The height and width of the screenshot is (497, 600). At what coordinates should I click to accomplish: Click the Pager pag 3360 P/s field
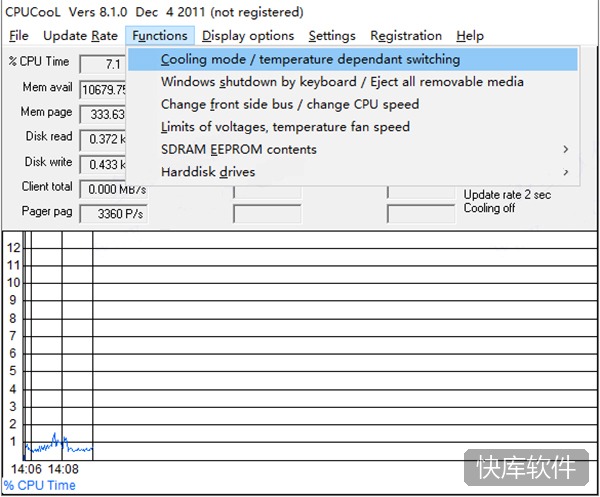114,214
